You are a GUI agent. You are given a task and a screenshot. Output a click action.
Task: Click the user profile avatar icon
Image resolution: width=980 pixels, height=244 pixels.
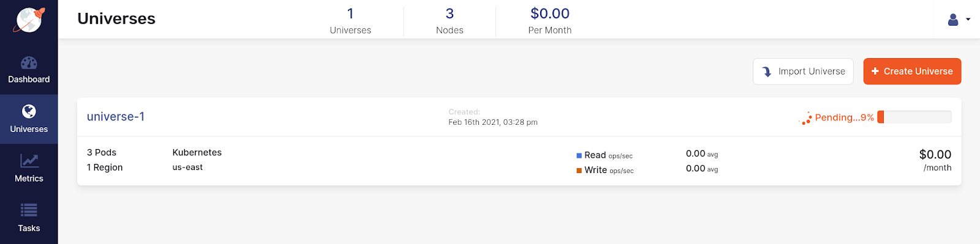[953, 20]
